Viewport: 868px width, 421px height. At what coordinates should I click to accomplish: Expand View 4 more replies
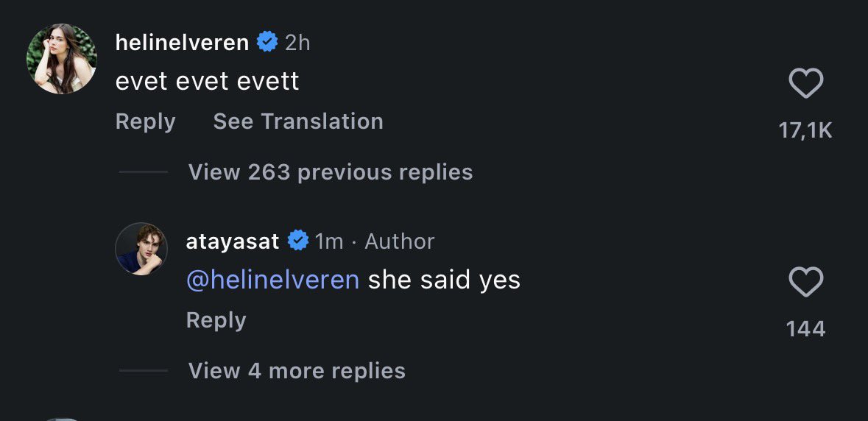297,371
